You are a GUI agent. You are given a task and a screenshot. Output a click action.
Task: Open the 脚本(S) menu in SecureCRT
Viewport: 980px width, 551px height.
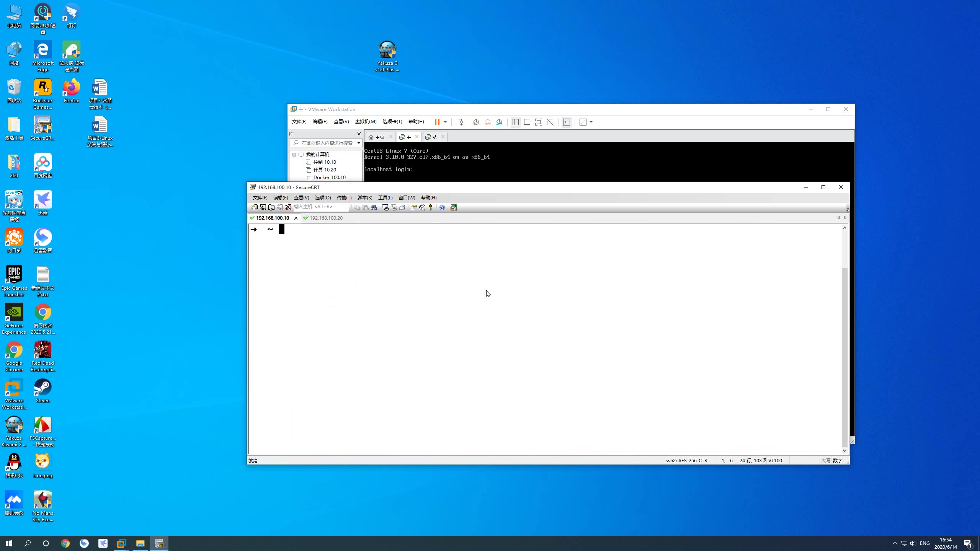365,198
